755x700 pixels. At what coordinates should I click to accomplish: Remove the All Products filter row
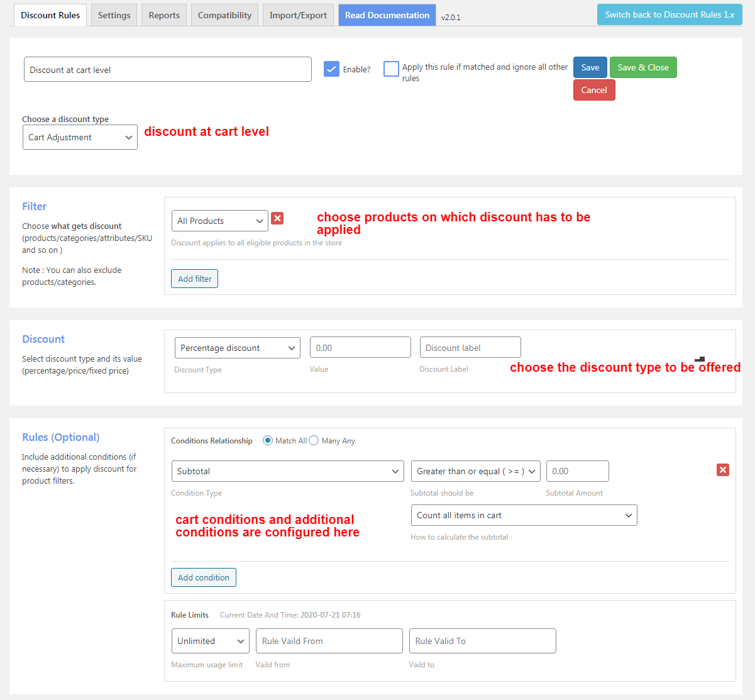coord(277,218)
